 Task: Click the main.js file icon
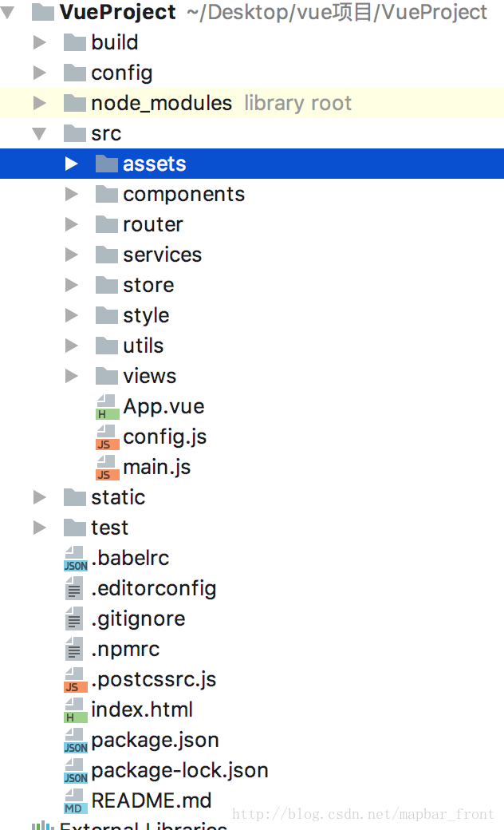pyautogui.click(x=106, y=468)
